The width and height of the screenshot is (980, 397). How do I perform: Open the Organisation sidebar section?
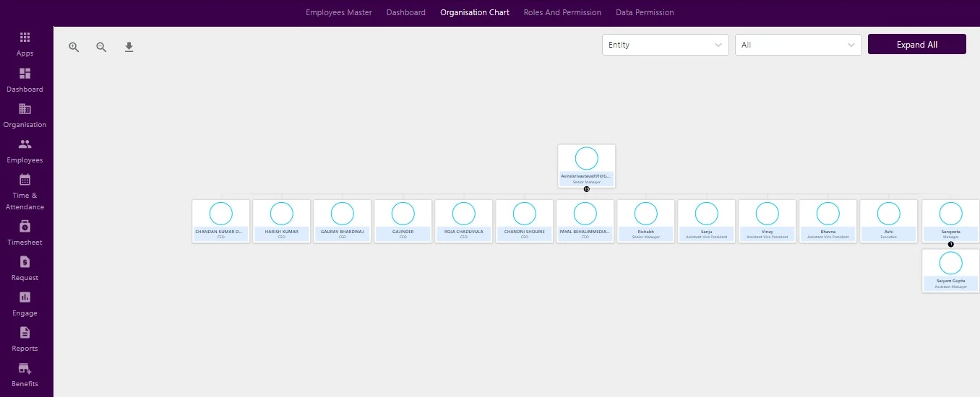pyautogui.click(x=25, y=115)
